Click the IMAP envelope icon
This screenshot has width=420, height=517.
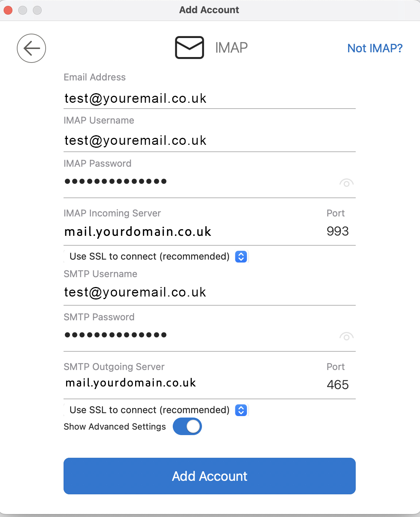pyautogui.click(x=189, y=48)
